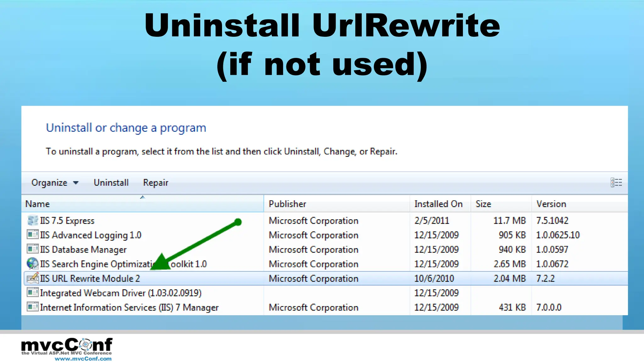The height and width of the screenshot is (362, 644).
Task: Sort by the Publisher column header
Action: point(337,204)
